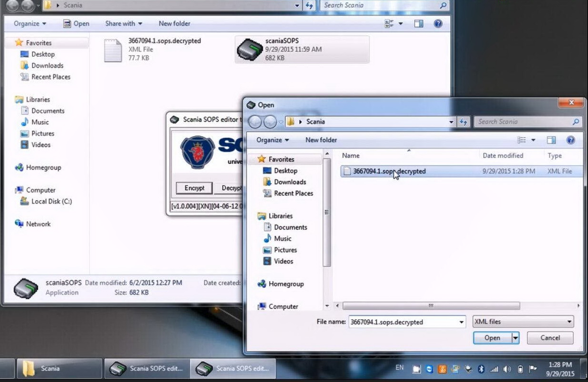Open the Scania folder taskbar button
The height and width of the screenshot is (382, 588).
point(60,369)
